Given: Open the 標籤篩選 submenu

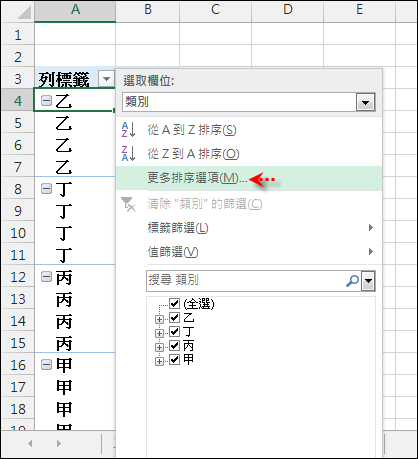Looking at the screenshot, I should [x=248, y=228].
